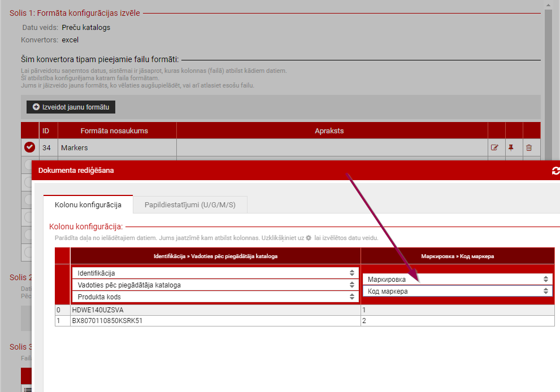Click the BX8070110850KSRK51 data cell
Screen dimensions: 560x392
(x=215, y=321)
